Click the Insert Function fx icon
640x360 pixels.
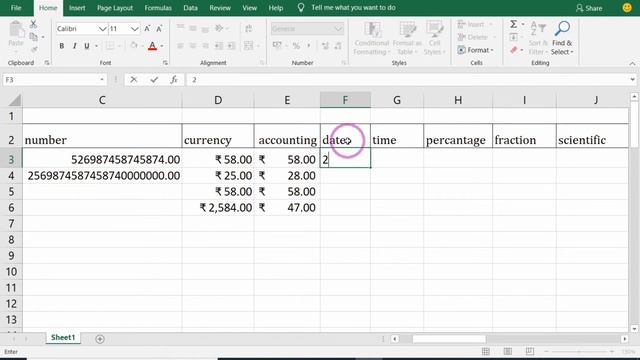pyautogui.click(x=174, y=80)
